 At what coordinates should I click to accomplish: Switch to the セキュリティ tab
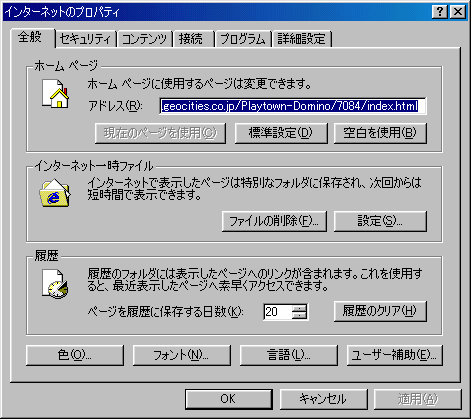pos(85,39)
